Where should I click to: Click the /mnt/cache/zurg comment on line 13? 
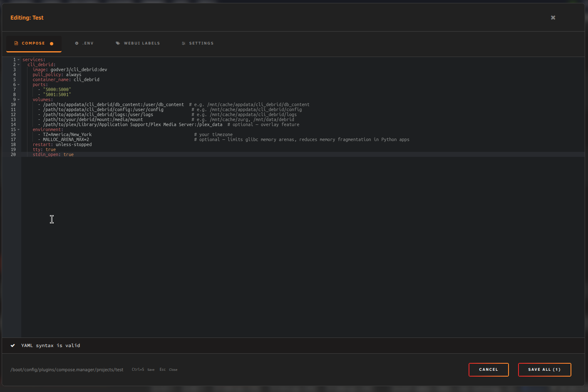click(x=243, y=120)
